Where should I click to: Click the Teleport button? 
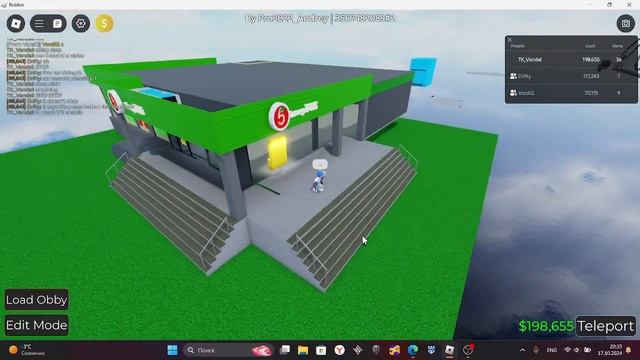click(606, 326)
